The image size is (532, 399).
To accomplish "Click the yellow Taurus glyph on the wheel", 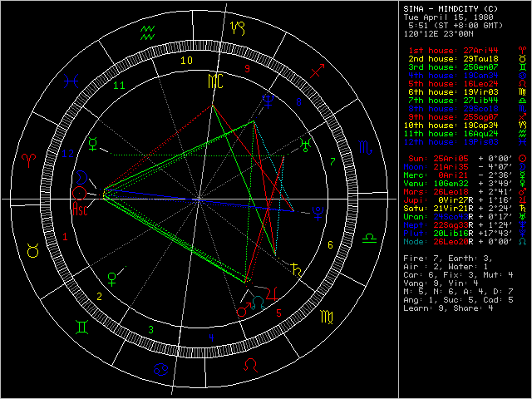I will [x=33, y=249].
